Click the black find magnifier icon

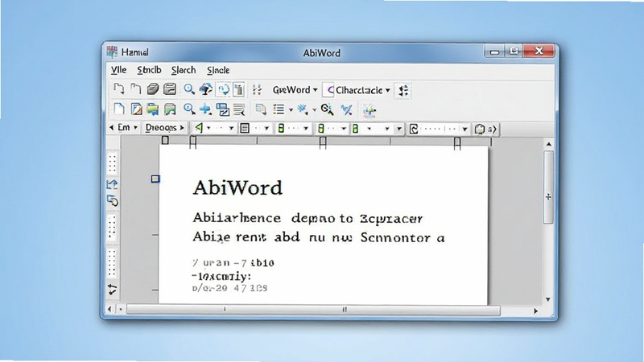[327, 109]
